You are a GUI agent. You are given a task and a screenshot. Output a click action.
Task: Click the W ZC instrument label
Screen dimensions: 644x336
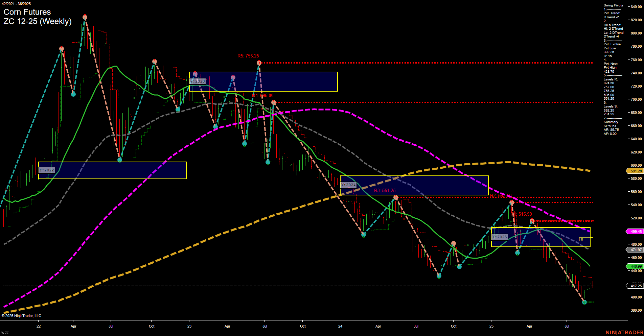coord(5,332)
